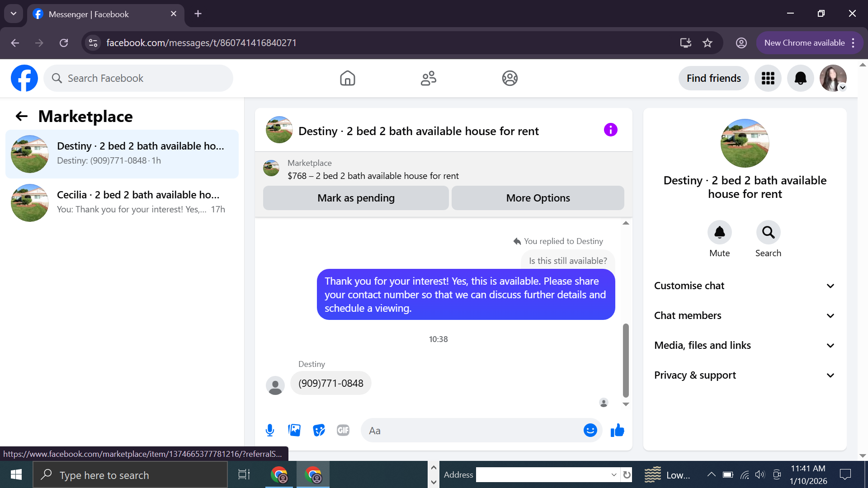The width and height of the screenshot is (868, 488).
Task: Open the Facebook notifications bell
Action: pyautogui.click(x=800, y=78)
